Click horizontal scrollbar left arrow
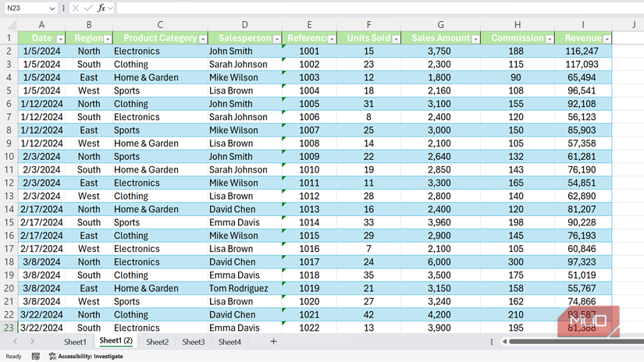This screenshot has width=644, height=362. (504, 342)
